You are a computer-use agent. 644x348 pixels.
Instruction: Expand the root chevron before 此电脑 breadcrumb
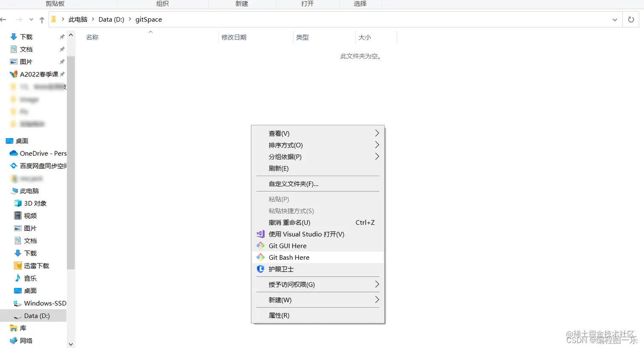63,19
